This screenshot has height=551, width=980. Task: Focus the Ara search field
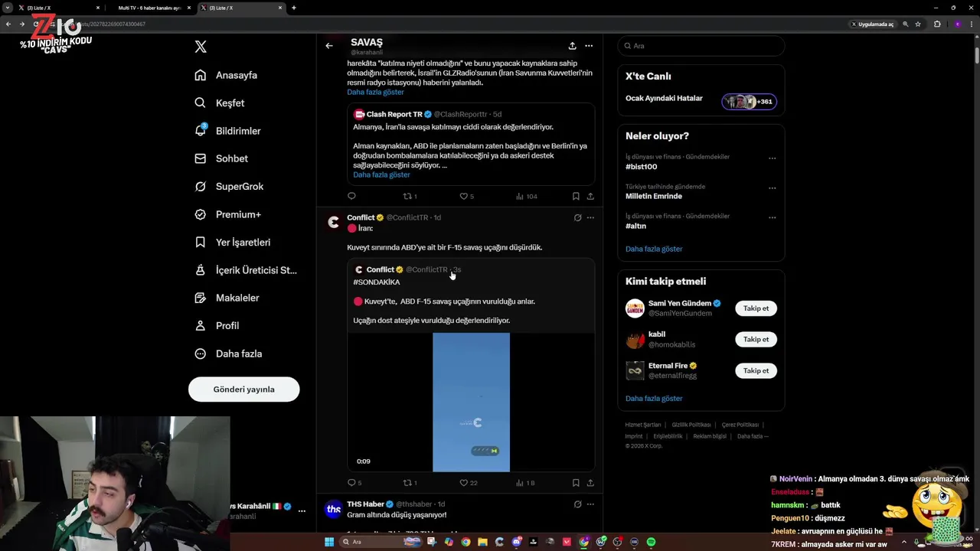[701, 46]
